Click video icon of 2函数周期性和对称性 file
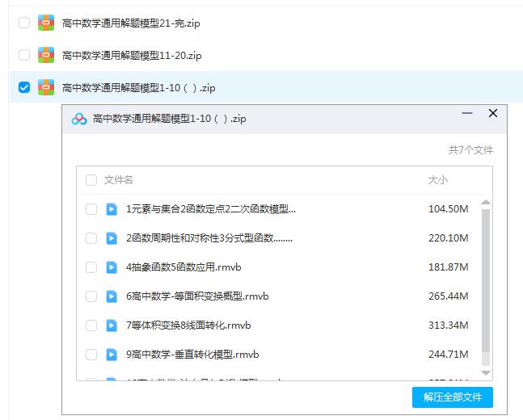The image size is (523, 420). click(x=112, y=238)
